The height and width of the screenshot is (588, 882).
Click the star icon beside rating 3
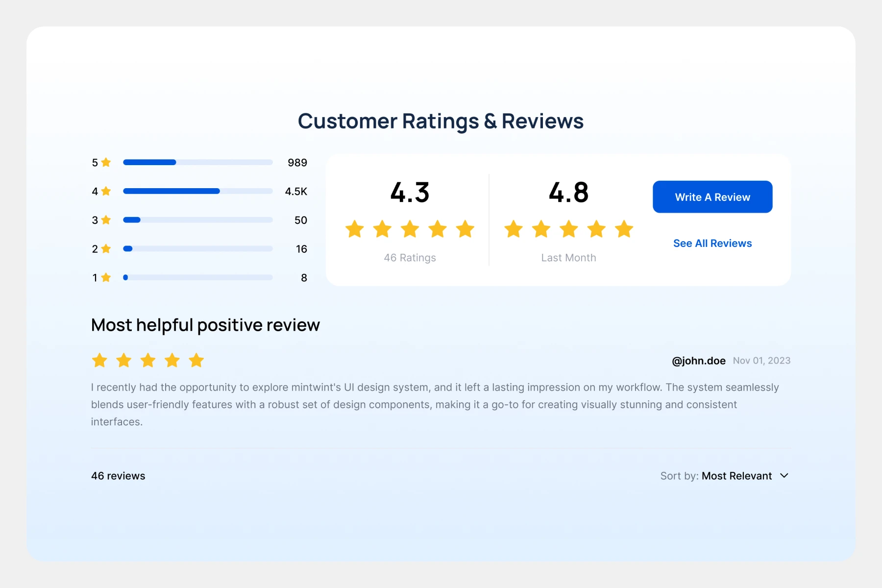click(106, 220)
